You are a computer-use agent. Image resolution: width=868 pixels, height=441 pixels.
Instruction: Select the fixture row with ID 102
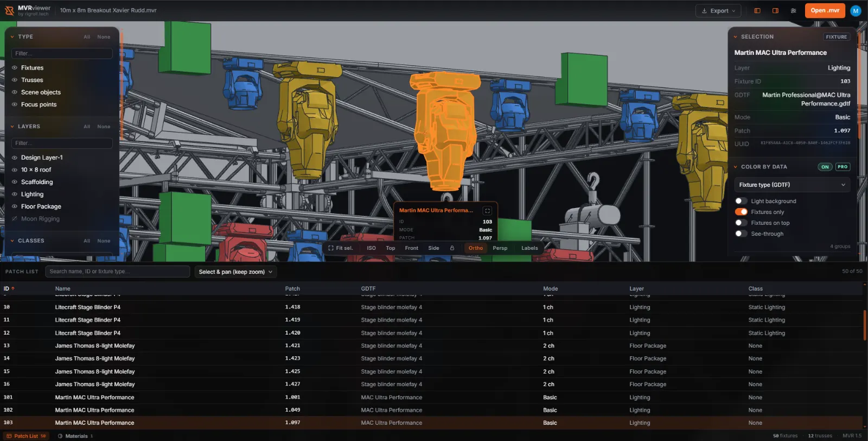[432, 410]
